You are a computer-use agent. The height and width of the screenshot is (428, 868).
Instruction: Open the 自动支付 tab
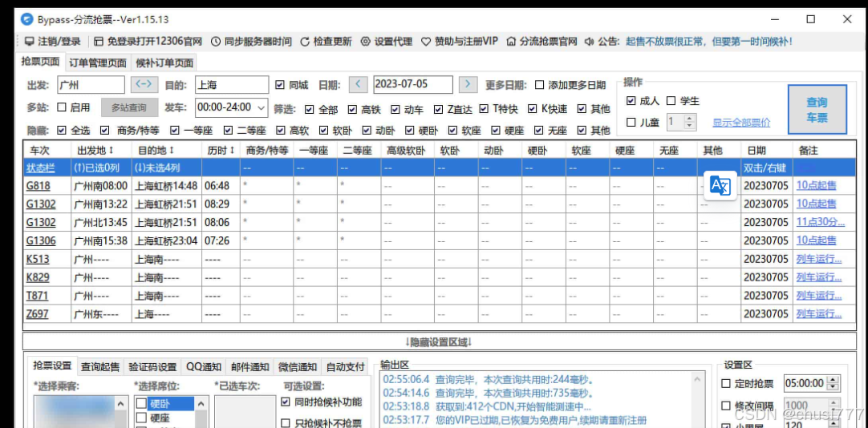tap(345, 366)
